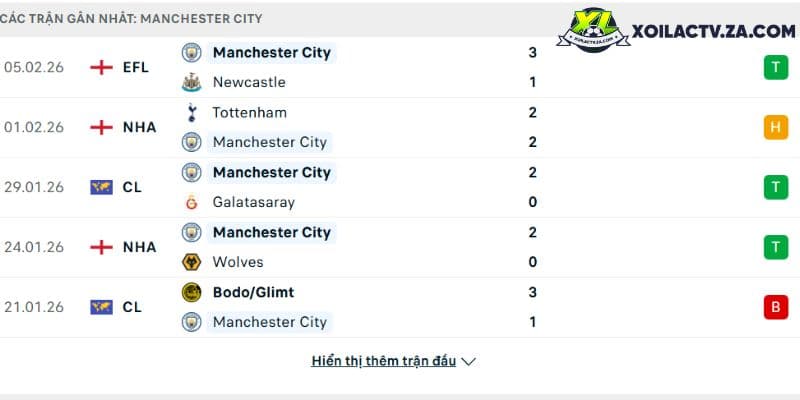Click the England flag beside EFL
The height and width of the screenshot is (400, 800).
(102, 67)
